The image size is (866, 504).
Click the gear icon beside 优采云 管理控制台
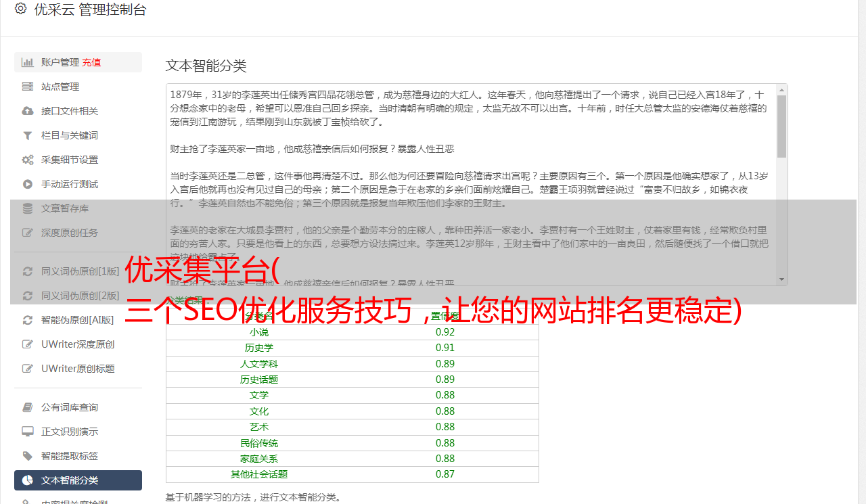pos(20,9)
